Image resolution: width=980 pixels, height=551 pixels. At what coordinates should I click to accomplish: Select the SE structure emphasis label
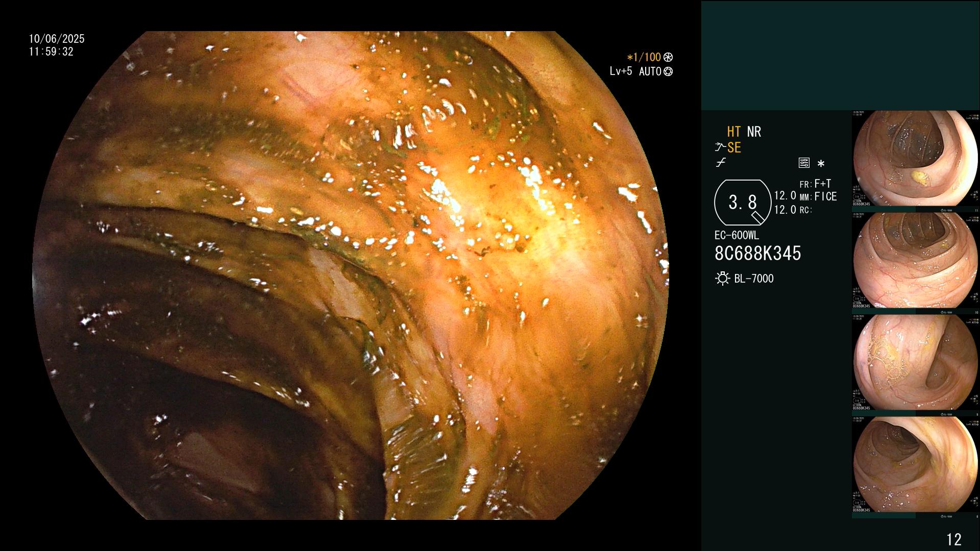click(734, 148)
